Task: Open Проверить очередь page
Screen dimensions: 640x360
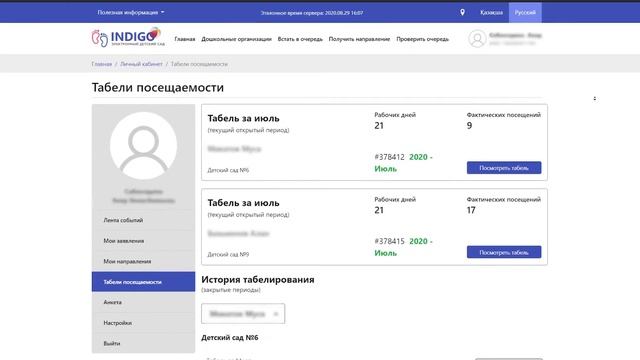Action: pyautogui.click(x=422, y=39)
